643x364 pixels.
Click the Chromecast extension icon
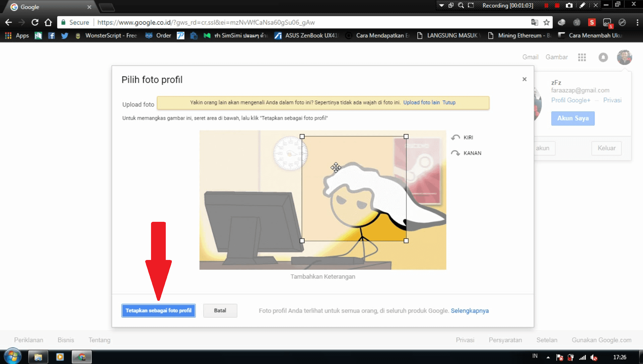click(607, 22)
